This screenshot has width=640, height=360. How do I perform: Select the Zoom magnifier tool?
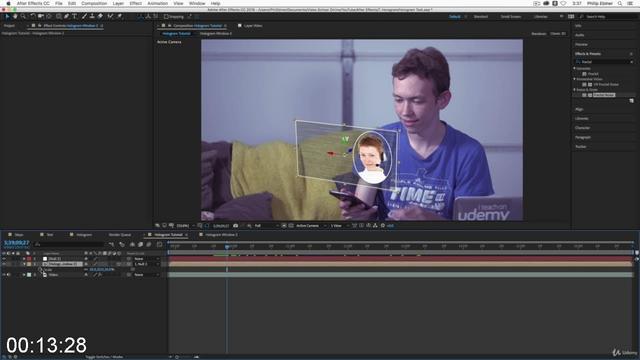pos(23,16)
